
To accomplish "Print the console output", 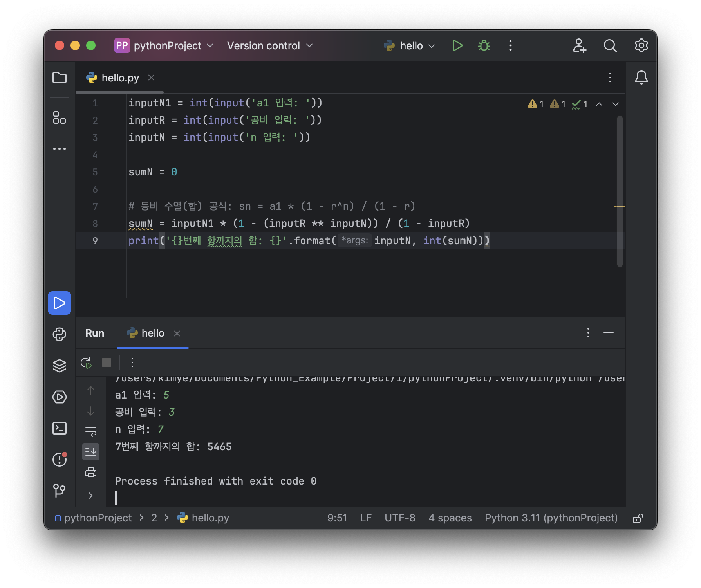I will click(x=91, y=472).
